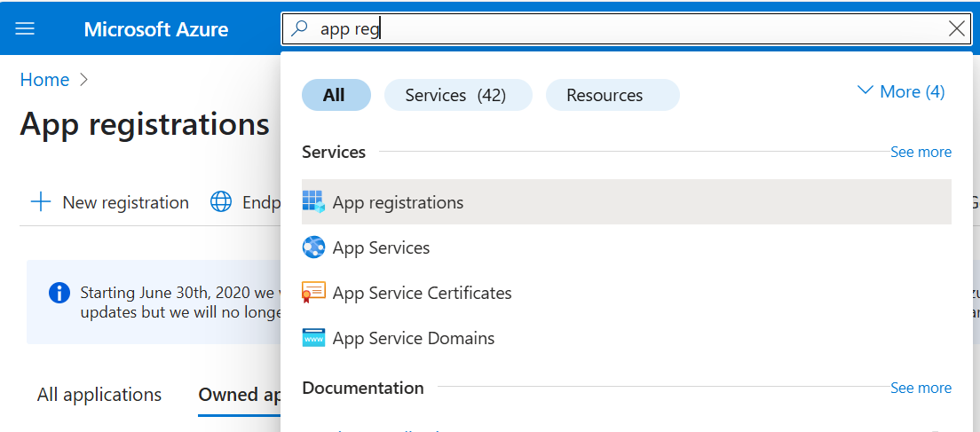
Task: Click the App Services globe icon
Action: 313,247
